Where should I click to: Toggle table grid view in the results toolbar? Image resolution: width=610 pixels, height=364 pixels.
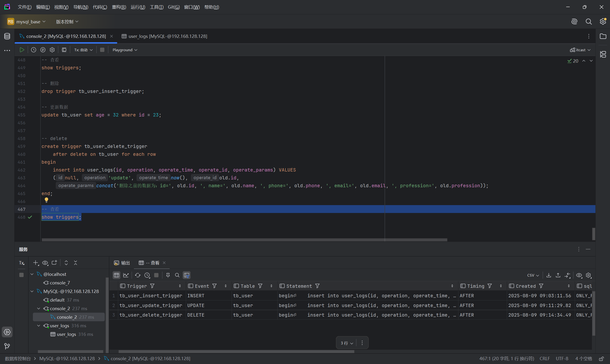[117, 275]
